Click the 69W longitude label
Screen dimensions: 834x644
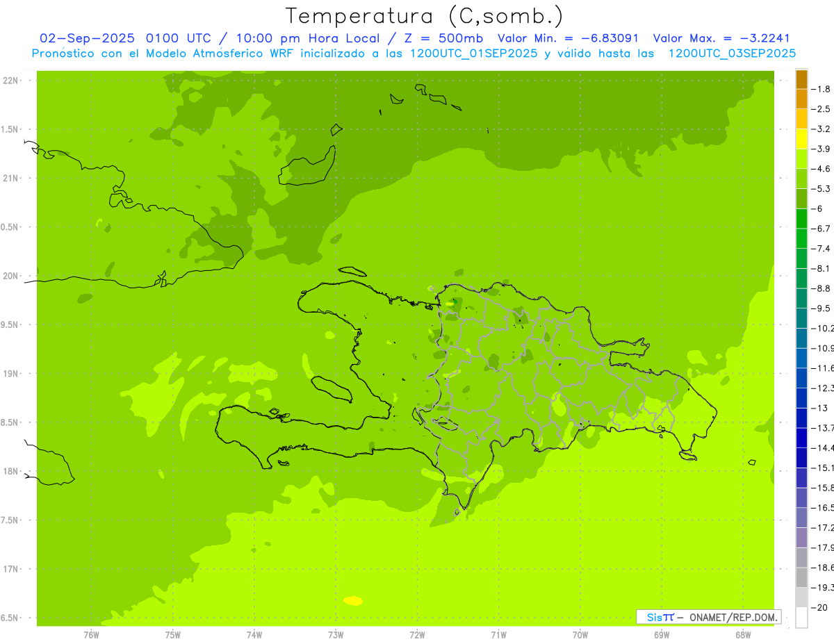coord(662,635)
